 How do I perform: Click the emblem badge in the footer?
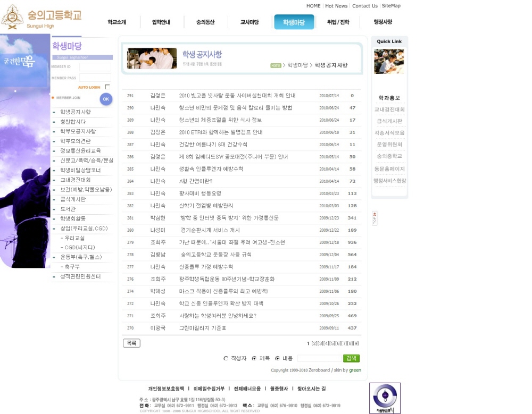pos(385,398)
